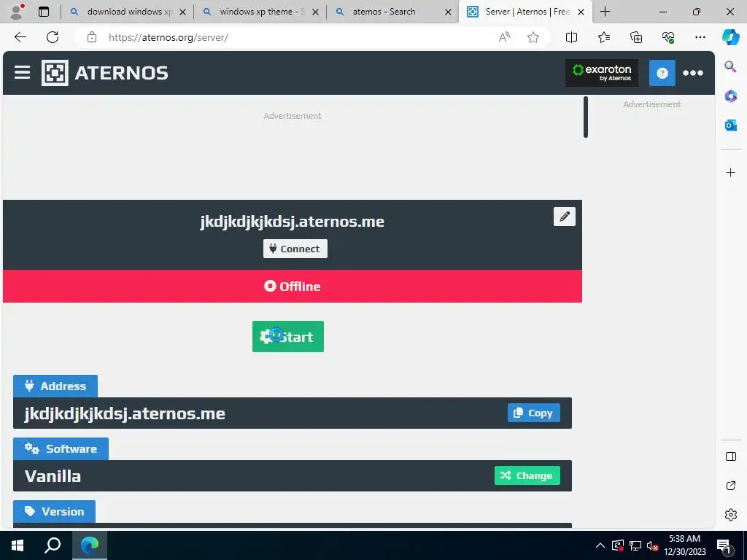Add an app to the sidebar with plus
747x560 pixels.
730,172
